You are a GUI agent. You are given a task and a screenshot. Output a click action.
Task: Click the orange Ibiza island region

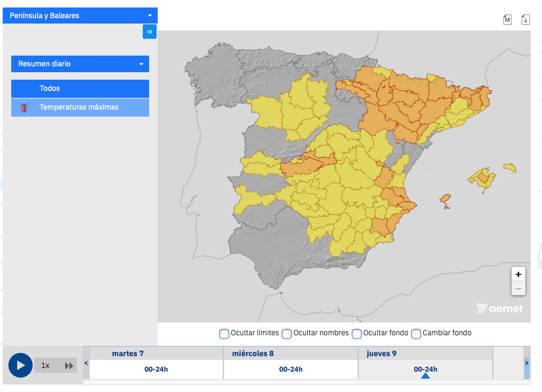click(x=445, y=199)
